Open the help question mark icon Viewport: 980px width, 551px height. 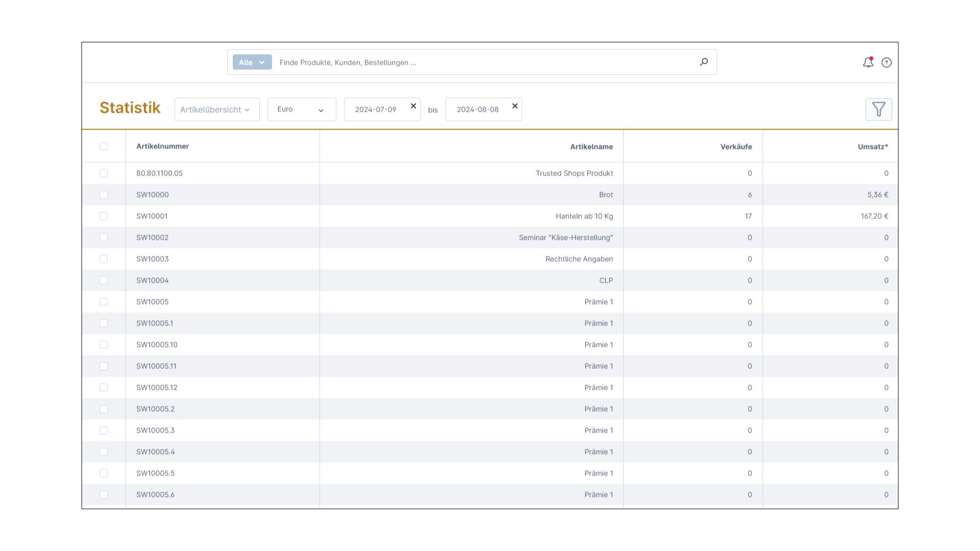coord(887,62)
